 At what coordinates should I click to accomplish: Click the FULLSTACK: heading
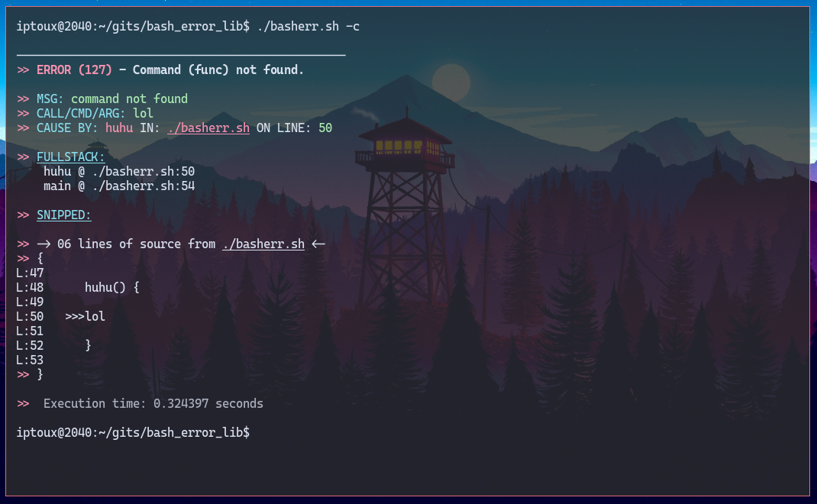tap(70, 157)
